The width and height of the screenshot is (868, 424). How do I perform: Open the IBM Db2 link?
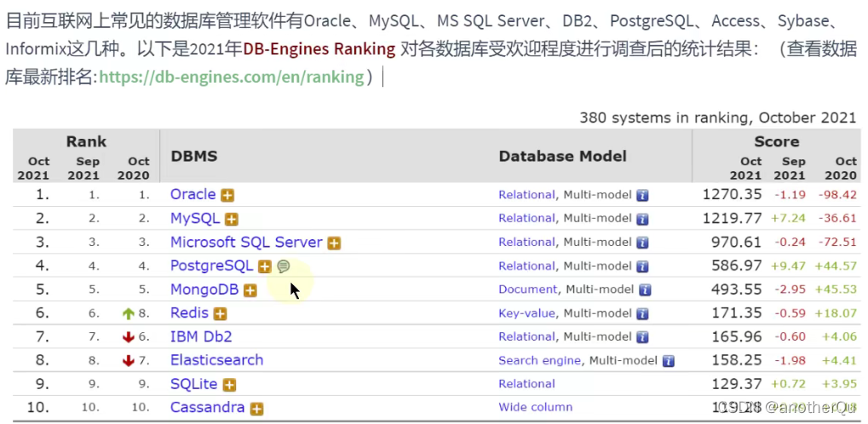201,336
